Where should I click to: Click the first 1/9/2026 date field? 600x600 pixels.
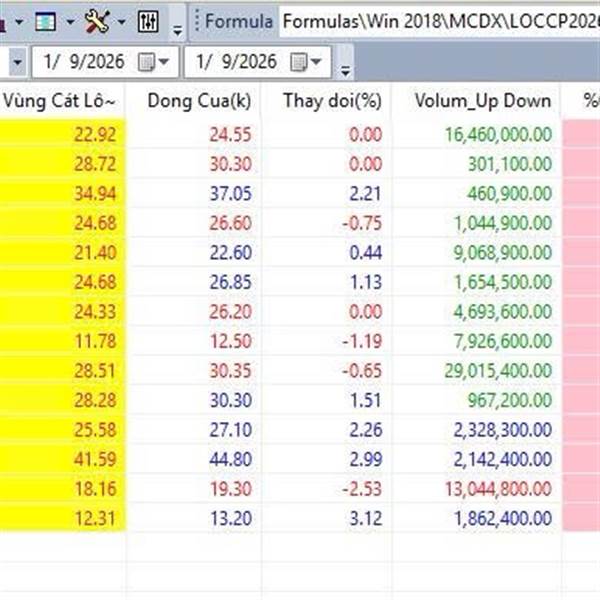point(85,63)
